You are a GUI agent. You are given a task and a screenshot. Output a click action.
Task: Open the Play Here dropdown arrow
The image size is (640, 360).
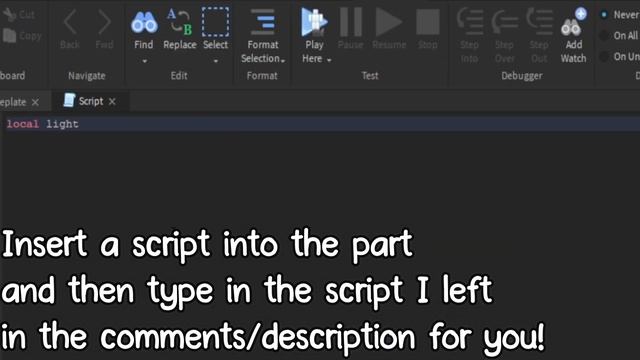point(329,60)
